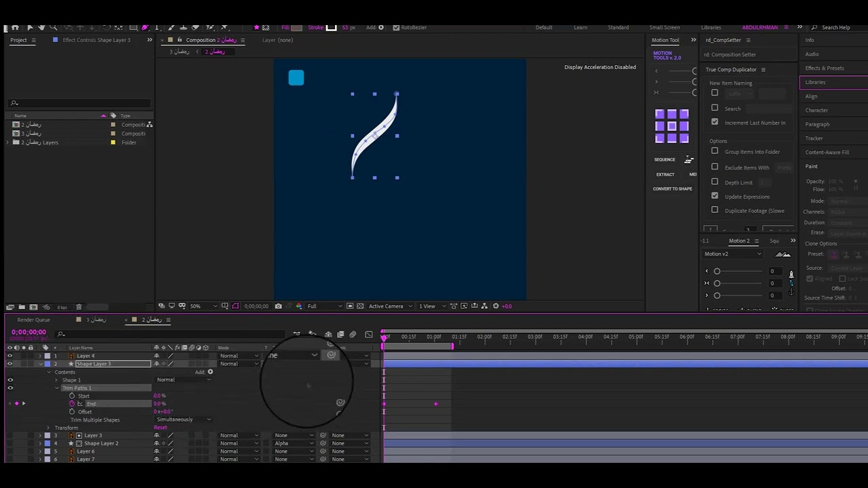Click the SEQUENCE button
Screen dimensions: 868x488
tap(665, 160)
